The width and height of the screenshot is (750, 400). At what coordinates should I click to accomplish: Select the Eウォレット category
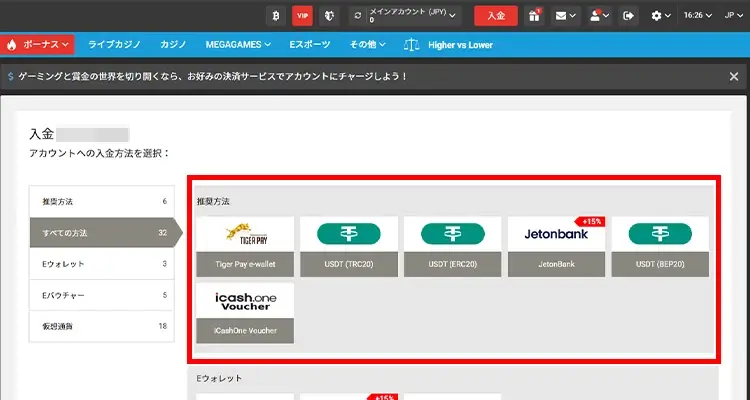pyautogui.click(x=101, y=264)
